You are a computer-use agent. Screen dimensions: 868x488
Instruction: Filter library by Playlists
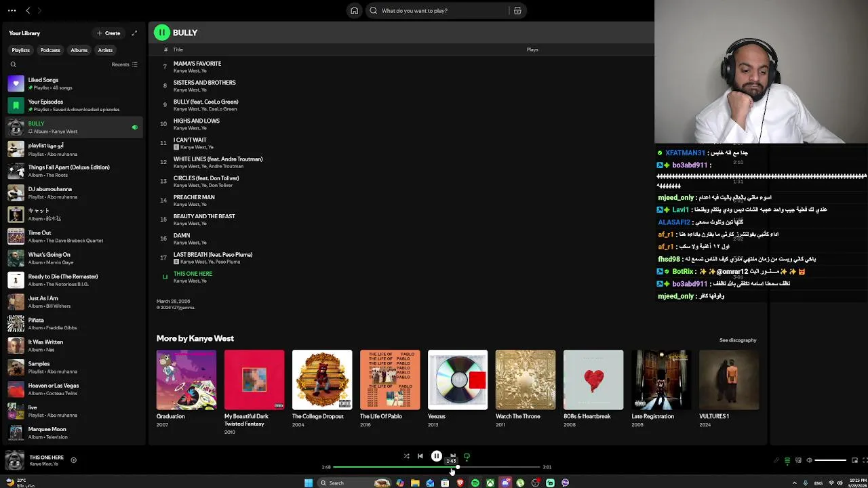(x=20, y=50)
